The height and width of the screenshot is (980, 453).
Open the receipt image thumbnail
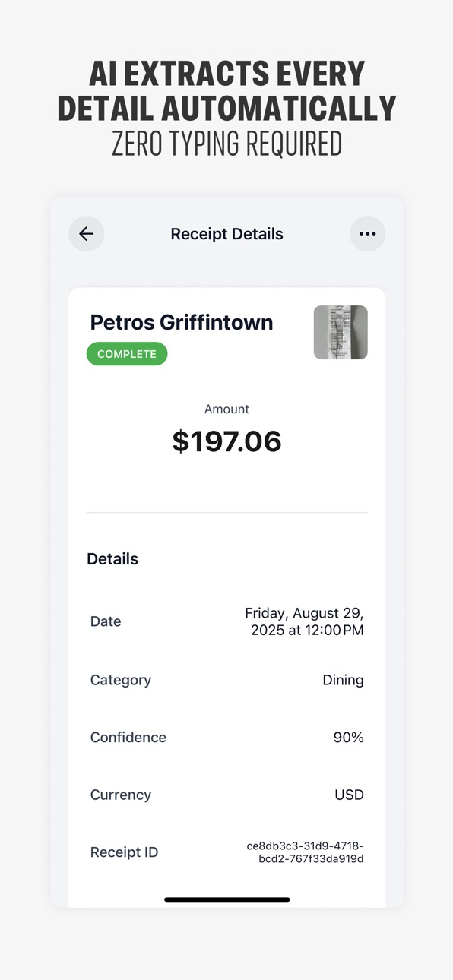(x=341, y=332)
